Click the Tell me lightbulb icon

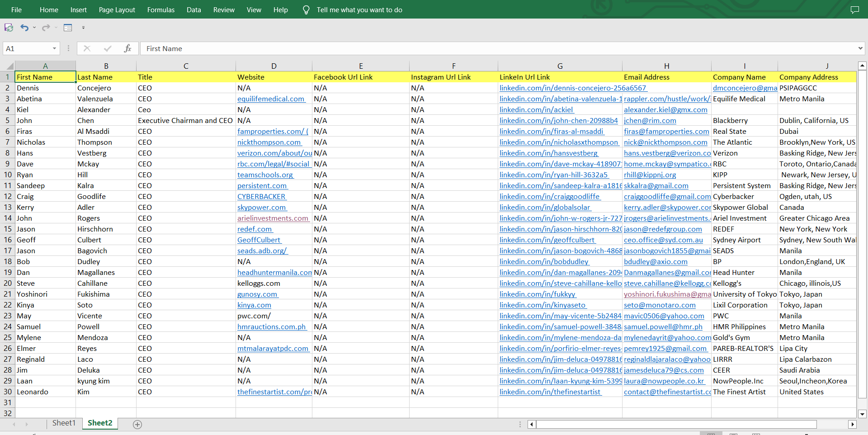[306, 10]
